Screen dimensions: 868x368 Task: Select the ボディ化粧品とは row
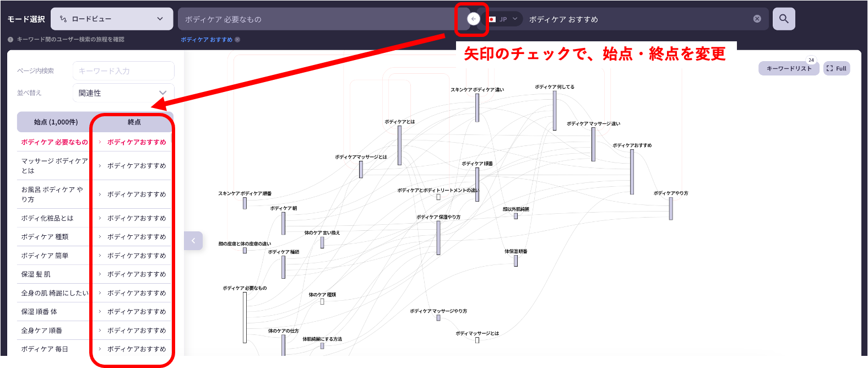pyautogui.click(x=47, y=218)
